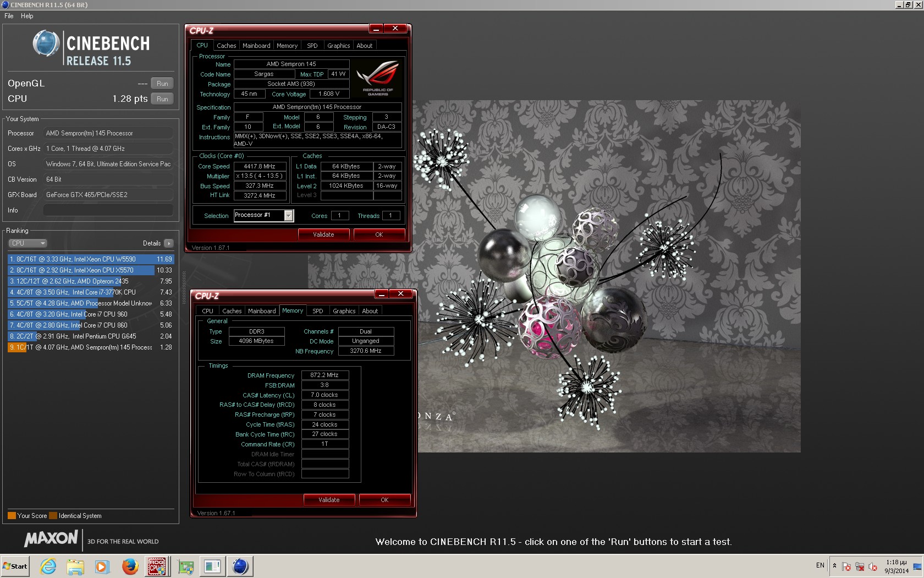Click the Cinebench sphere taskbar icon
This screenshot has height=578, width=924.
(x=240, y=566)
